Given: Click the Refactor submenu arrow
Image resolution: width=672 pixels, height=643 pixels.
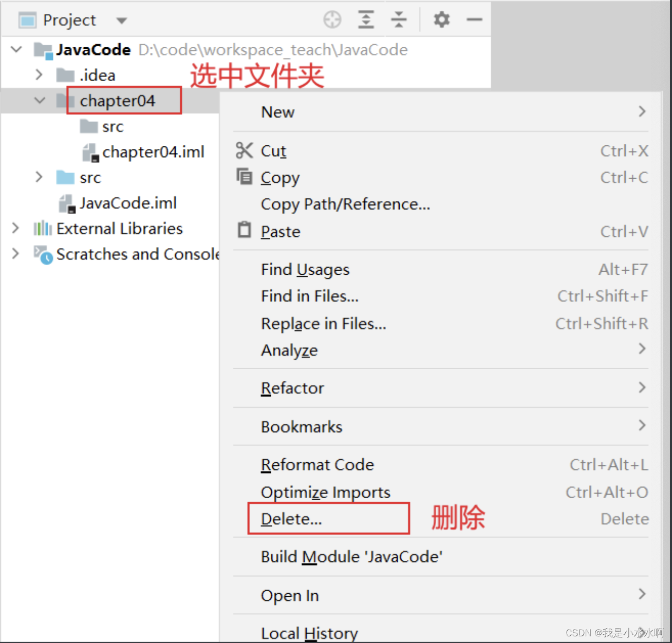Looking at the screenshot, I should [642, 387].
